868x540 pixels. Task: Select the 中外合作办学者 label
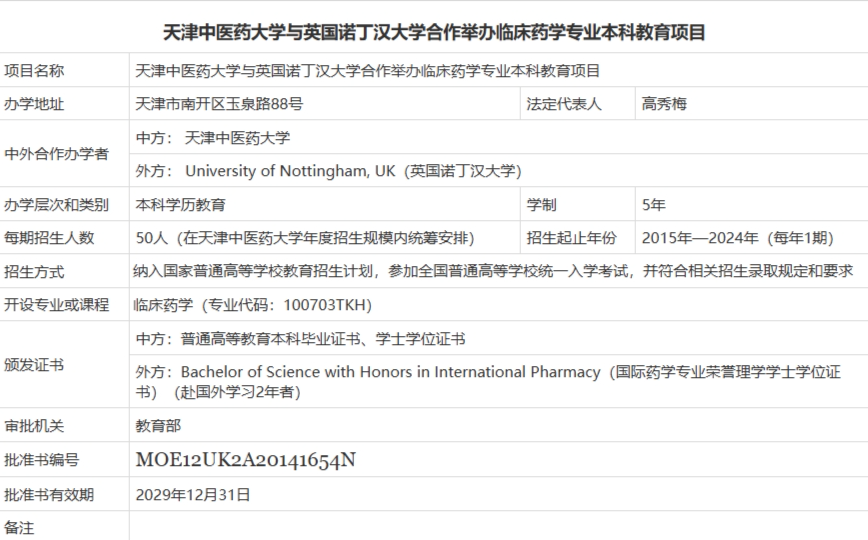56,153
